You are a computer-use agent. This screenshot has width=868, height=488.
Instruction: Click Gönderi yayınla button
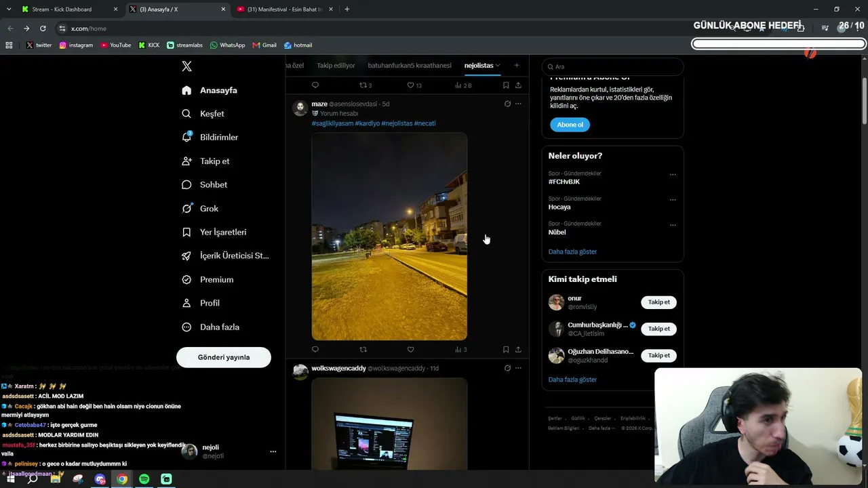click(x=224, y=357)
